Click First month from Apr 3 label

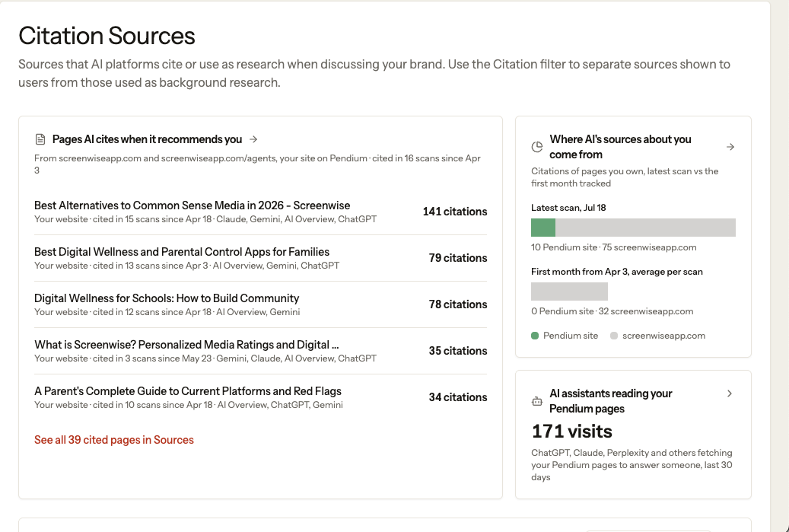pos(617,272)
